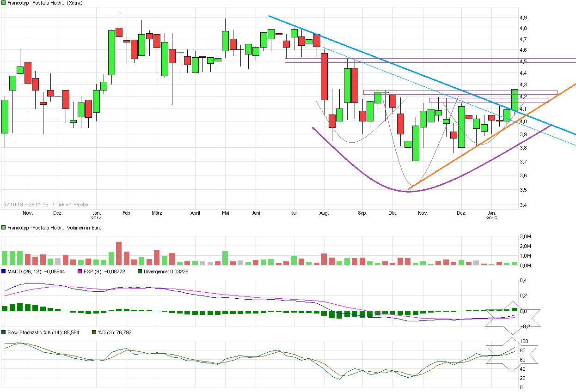Click the 4,5 price axis value
The height and width of the screenshot is (392, 576).
click(x=523, y=61)
